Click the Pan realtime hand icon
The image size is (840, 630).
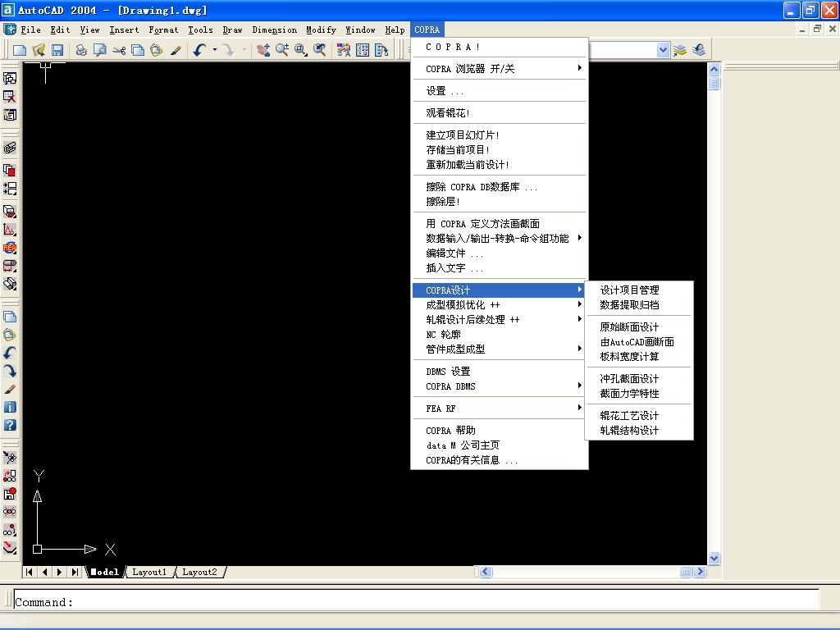coord(263,50)
